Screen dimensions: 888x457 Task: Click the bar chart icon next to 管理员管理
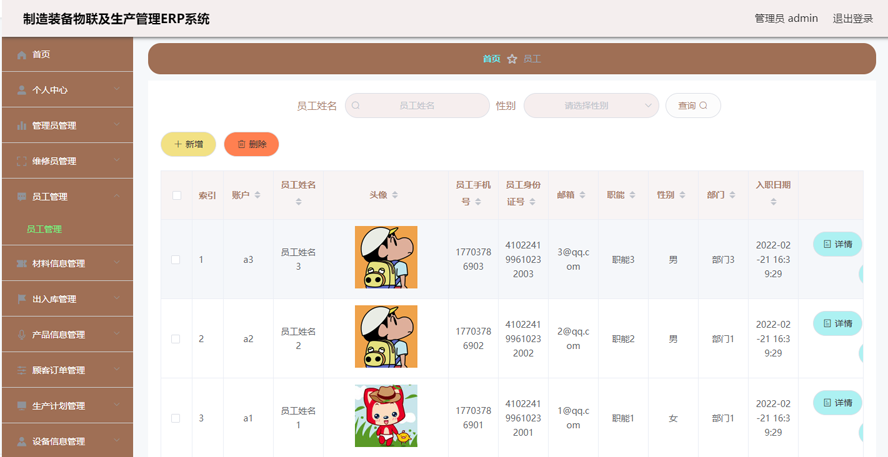click(x=22, y=126)
